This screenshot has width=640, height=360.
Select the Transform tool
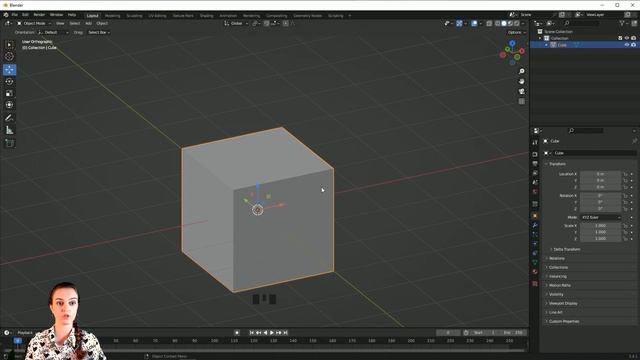tap(9, 105)
